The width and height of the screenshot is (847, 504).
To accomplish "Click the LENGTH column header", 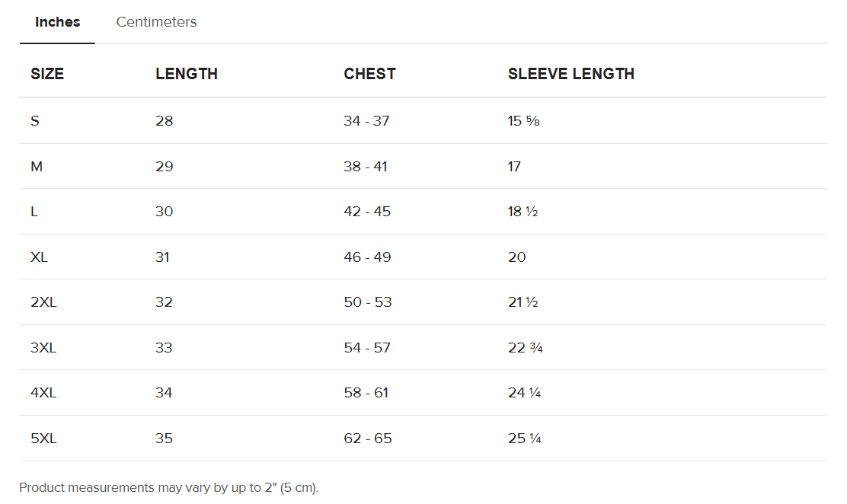I will [x=187, y=74].
